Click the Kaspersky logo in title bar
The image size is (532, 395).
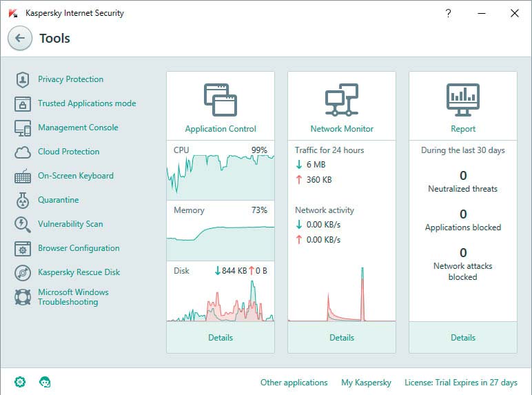[x=13, y=13]
